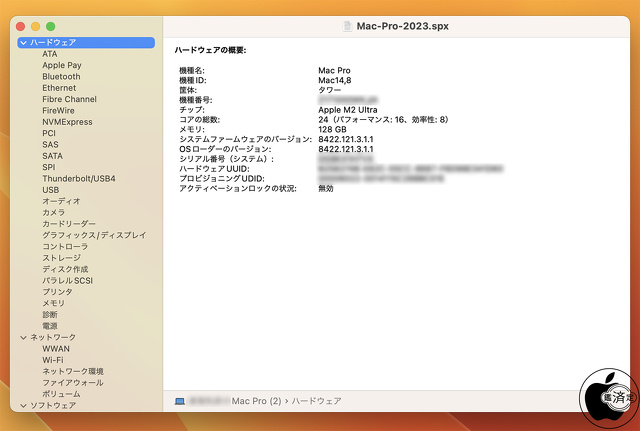
Task: Select SAS entry
Action: 50,144
